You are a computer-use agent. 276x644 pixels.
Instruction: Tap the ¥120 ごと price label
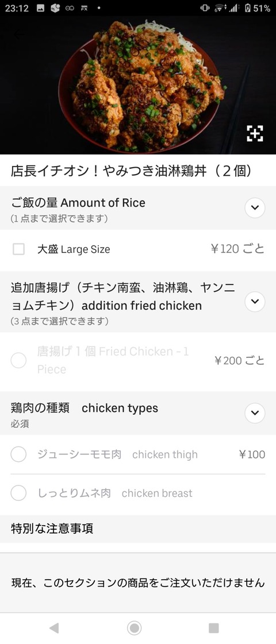click(237, 249)
